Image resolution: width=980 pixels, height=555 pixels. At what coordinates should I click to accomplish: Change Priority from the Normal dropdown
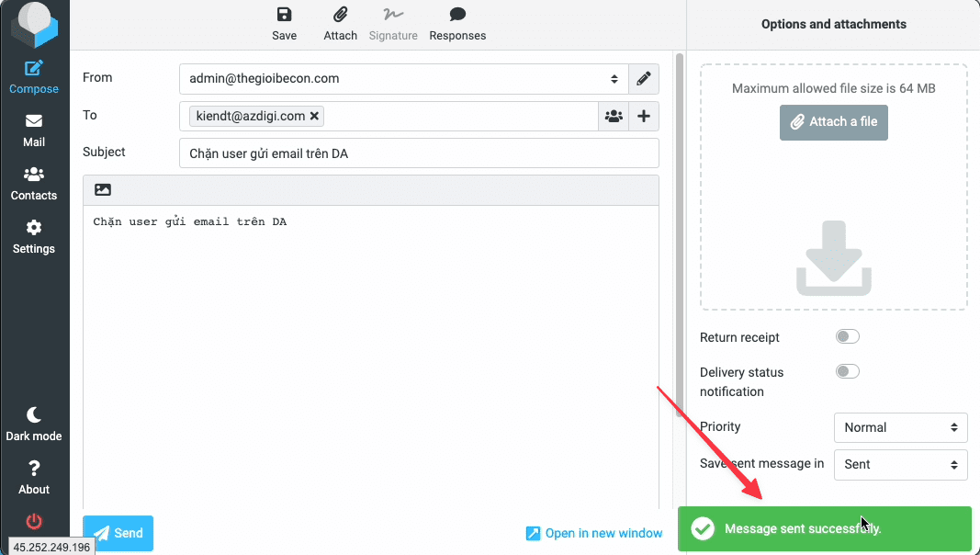click(899, 427)
